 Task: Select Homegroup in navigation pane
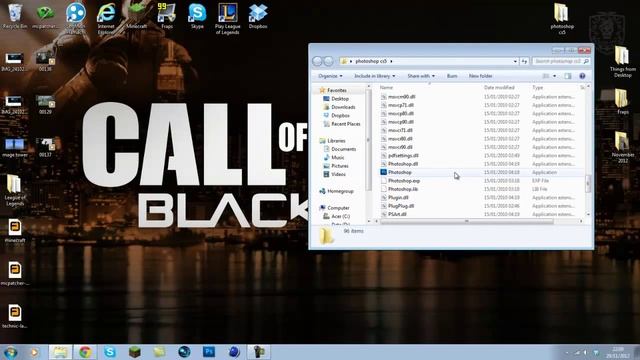(x=340, y=191)
